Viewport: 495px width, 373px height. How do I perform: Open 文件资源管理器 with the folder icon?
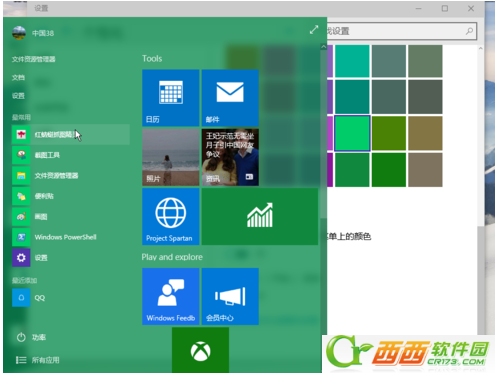[71, 176]
